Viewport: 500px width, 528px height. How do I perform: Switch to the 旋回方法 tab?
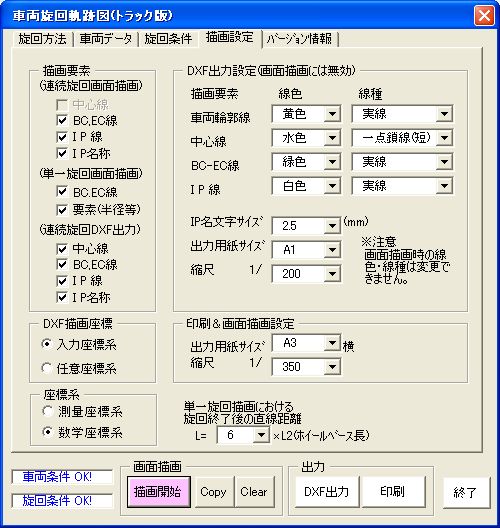43,39
